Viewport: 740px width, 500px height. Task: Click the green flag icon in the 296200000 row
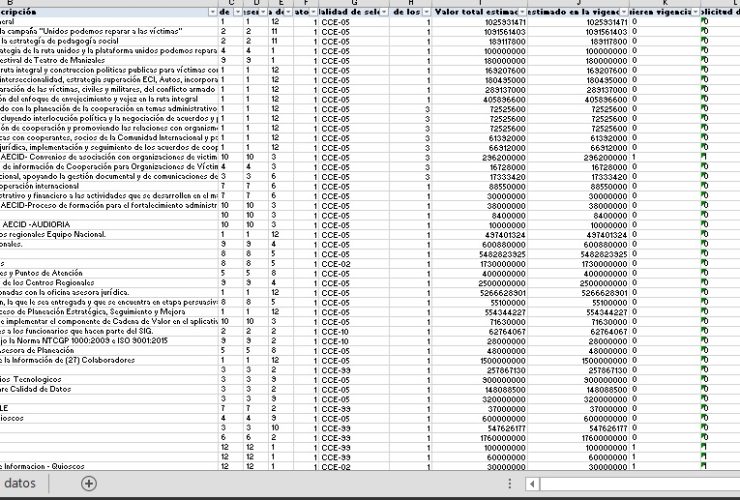pos(704,157)
